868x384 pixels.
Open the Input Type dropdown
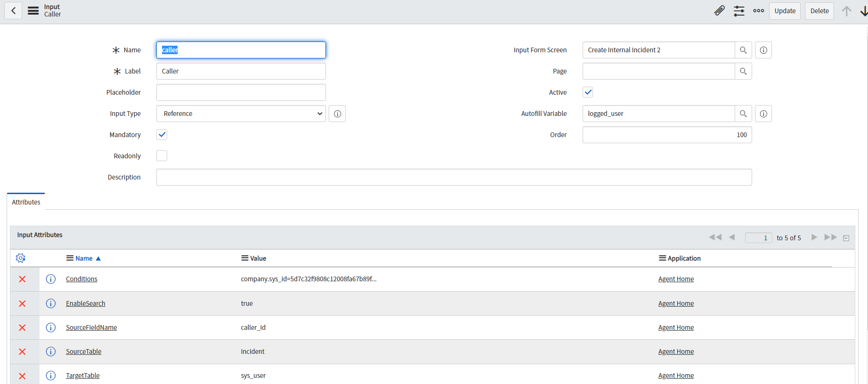pos(241,114)
